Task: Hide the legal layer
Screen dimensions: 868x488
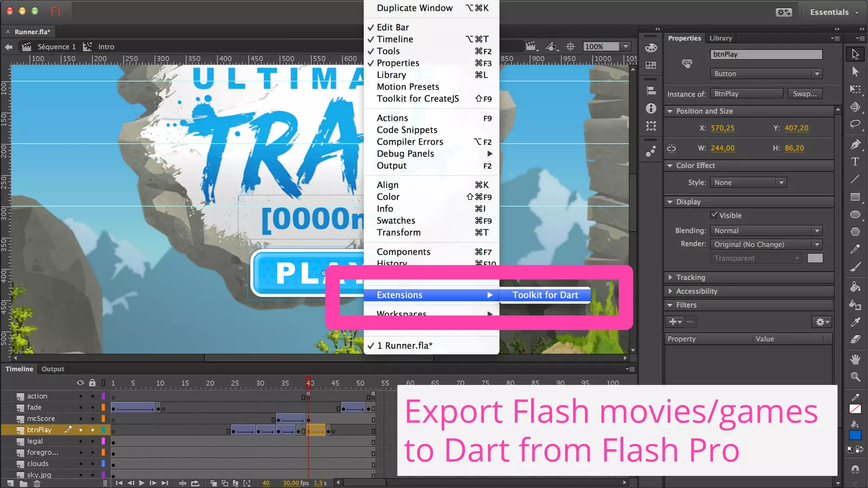Action: click(81, 441)
